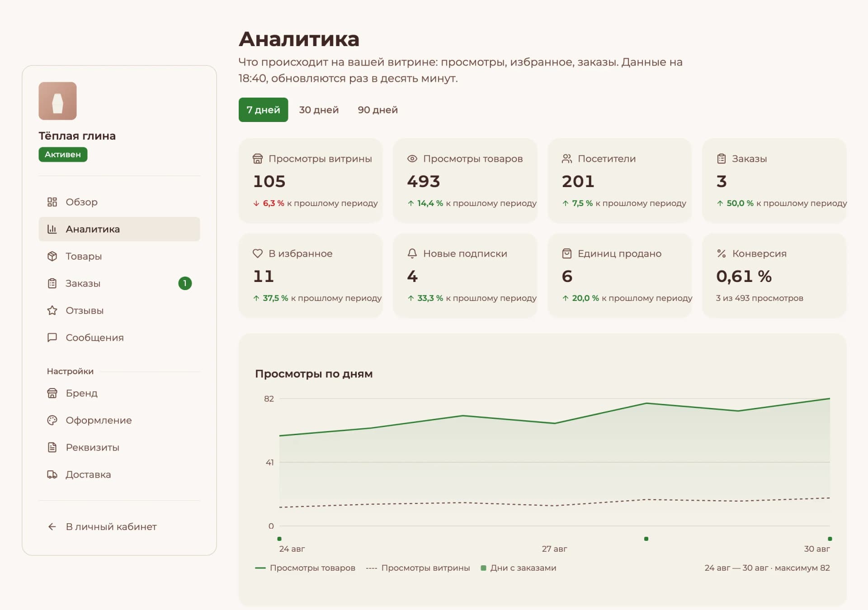Toggle Дни с заказами in chart legend
This screenshot has height=610, width=868.
(x=518, y=568)
